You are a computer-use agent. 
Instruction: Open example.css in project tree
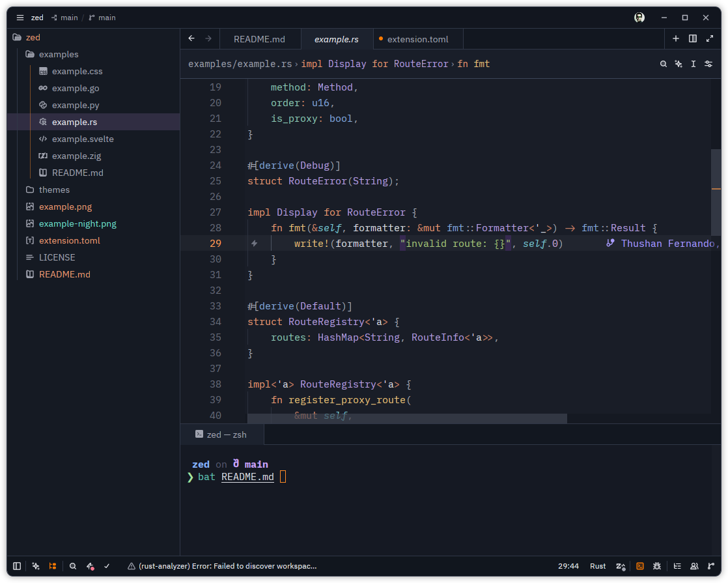click(x=93, y=71)
